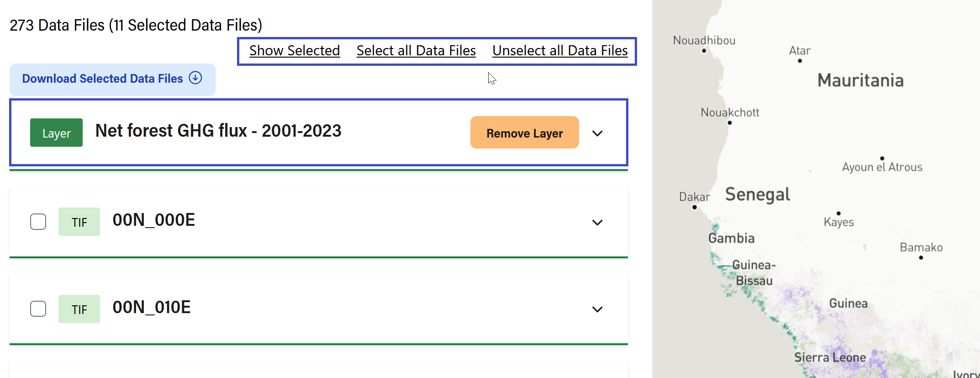Choose Select all Data Files

tap(416, 51)
